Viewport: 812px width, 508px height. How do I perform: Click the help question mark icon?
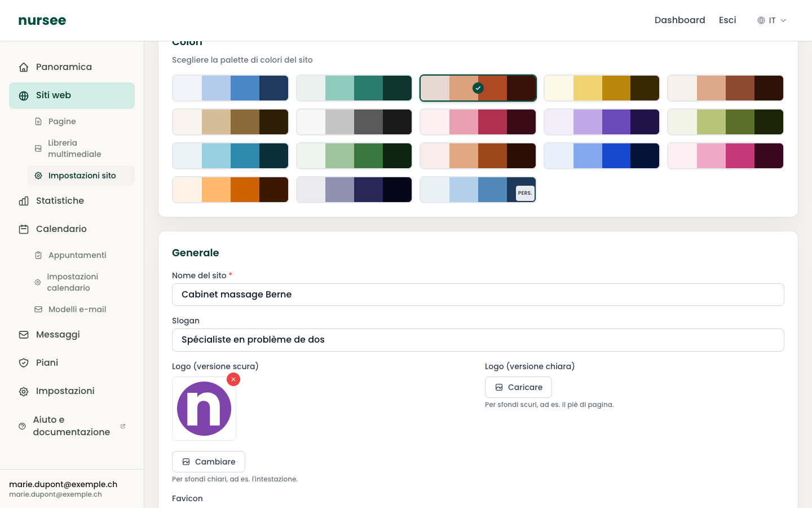point(22,426)
